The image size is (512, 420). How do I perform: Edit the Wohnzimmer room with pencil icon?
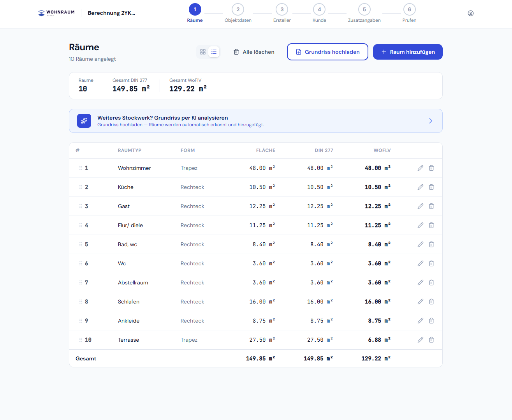(x=420, y=168)
